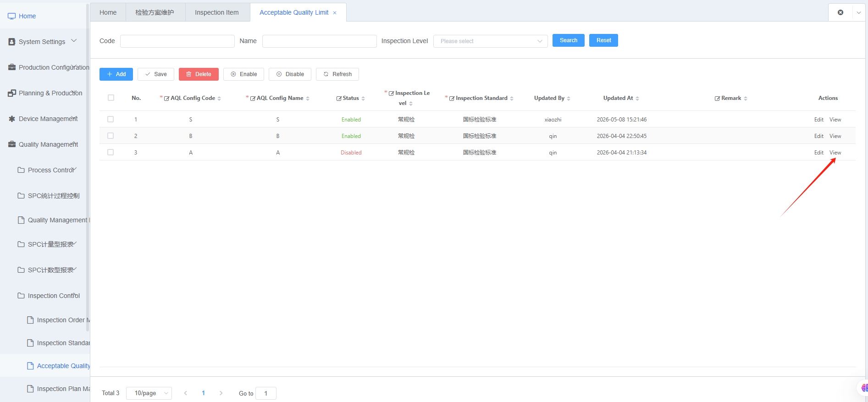Click the SPC计数型报表 folder icon
The width and height of the screenshot is (868, 402).
21,270
